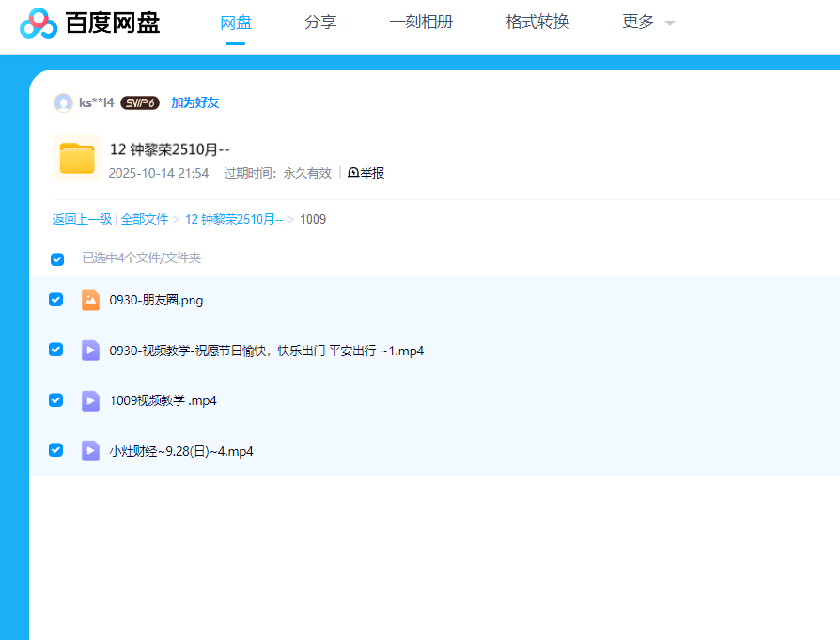Open the 一刻相册 tab
This screenshot has height=640, width=840.
tap(421, 23)
